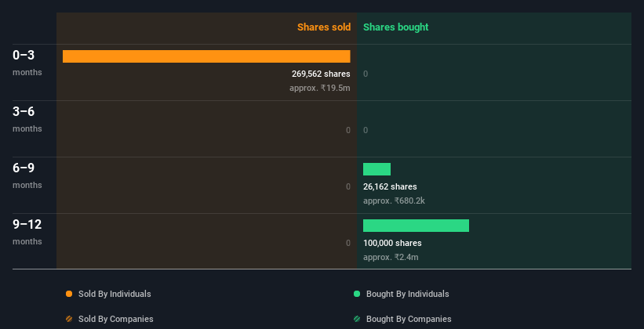
Task: Click the 9–12 months row label
Action: point(27,232)
